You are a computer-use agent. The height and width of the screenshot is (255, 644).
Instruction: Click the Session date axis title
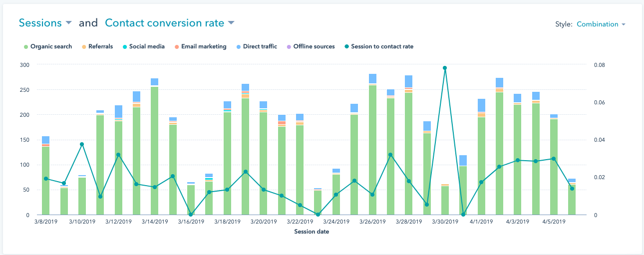pyautogui.click(x=312, y=232)
